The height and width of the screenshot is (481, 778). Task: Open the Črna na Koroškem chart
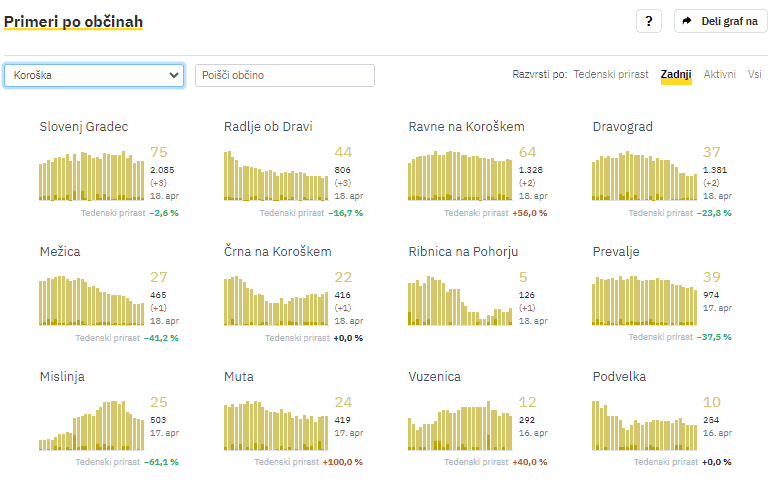(x=275, y=301)
